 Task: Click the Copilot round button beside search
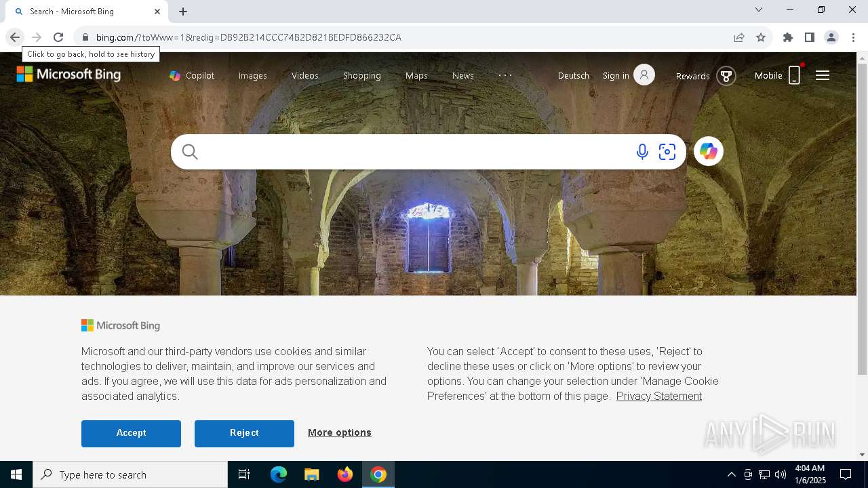coord(709,151)
